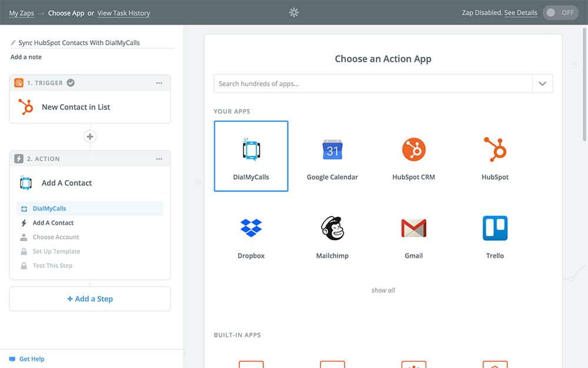Select the DialMyCalls app tile
588x368 pixels.
(251, 156)
